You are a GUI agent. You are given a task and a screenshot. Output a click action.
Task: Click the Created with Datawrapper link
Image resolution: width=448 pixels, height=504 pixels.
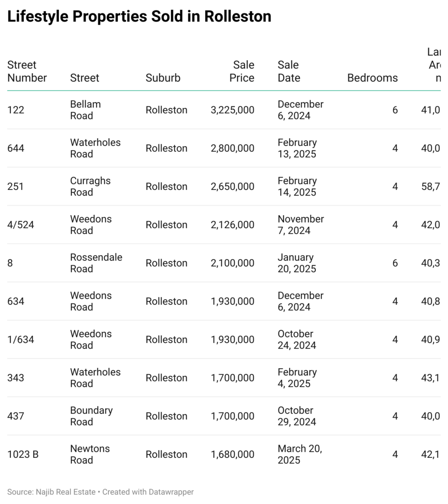point(148,492)
